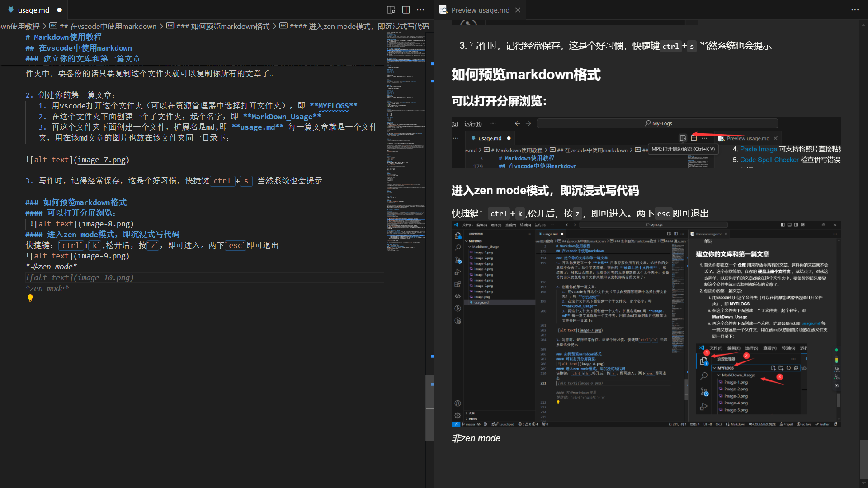Click the usage.md editor vertical scrollbar thumb
868x488 pixels.
(429, 408)
